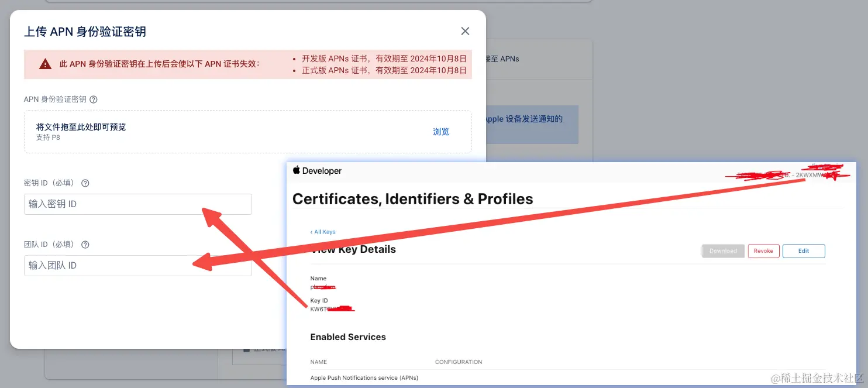Click the greyed Download button
The image size is (868, 388).
click(723, 251)
